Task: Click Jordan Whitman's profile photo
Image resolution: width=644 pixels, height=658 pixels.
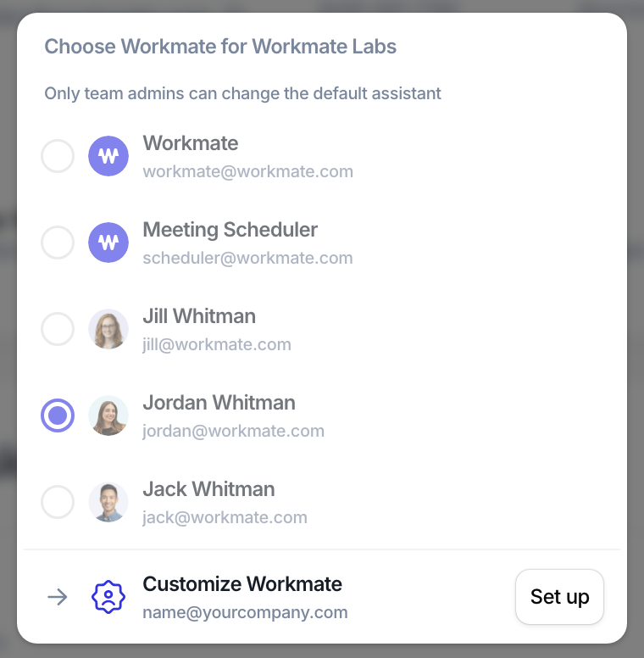Action: tap(108, 415)
